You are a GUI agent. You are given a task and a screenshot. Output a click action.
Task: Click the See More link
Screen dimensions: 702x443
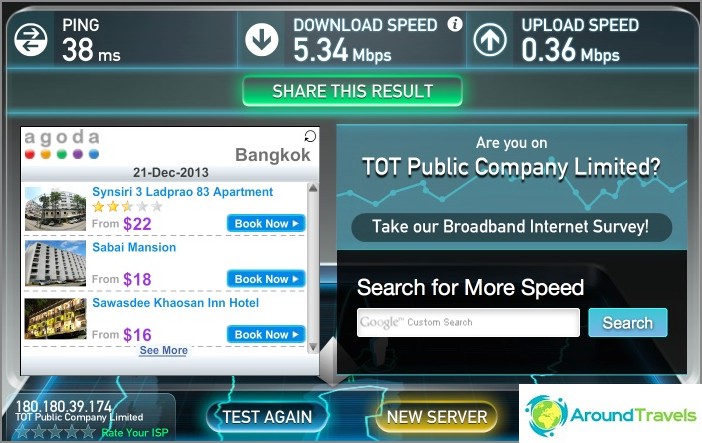pos(163,350)
